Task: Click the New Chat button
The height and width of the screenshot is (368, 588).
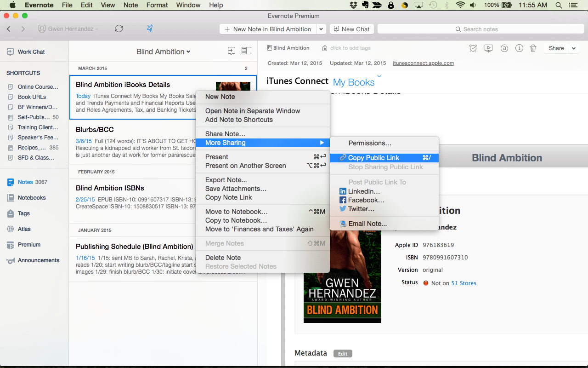Action: pyautogui.click(x=352, y=29)
